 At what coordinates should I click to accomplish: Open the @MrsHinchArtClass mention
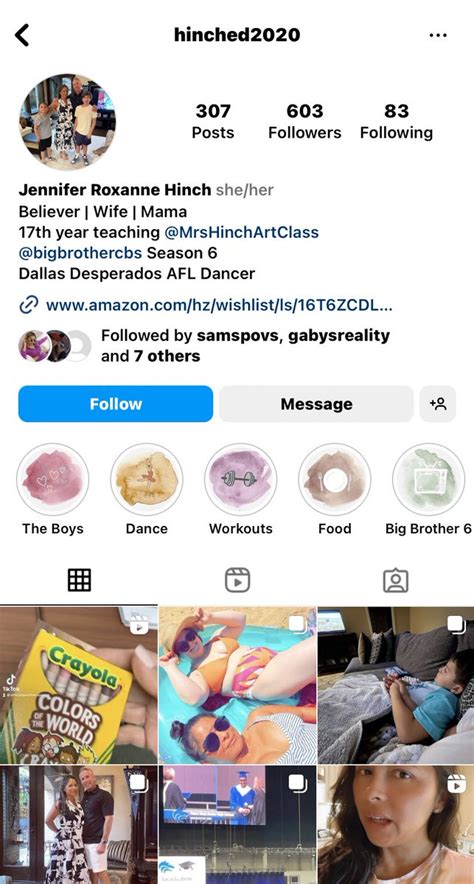(241, 232)
